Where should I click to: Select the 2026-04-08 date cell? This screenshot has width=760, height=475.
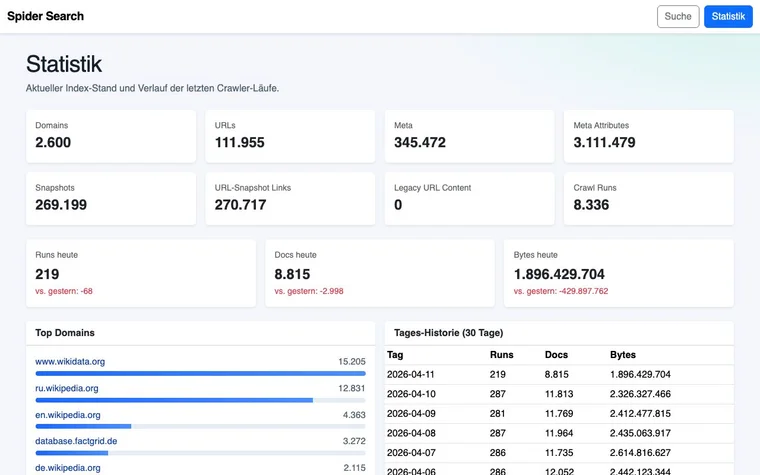(x=411, y=433)
